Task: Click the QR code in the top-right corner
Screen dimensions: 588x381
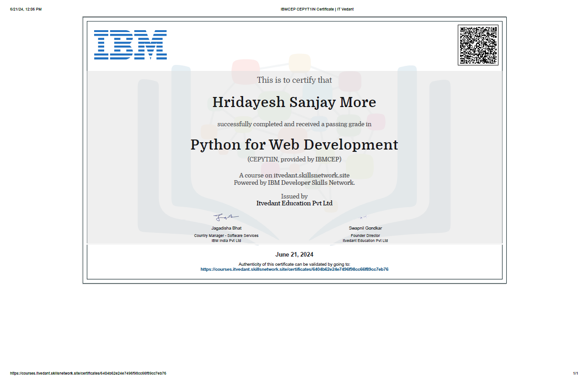Action: pos(478,45)
